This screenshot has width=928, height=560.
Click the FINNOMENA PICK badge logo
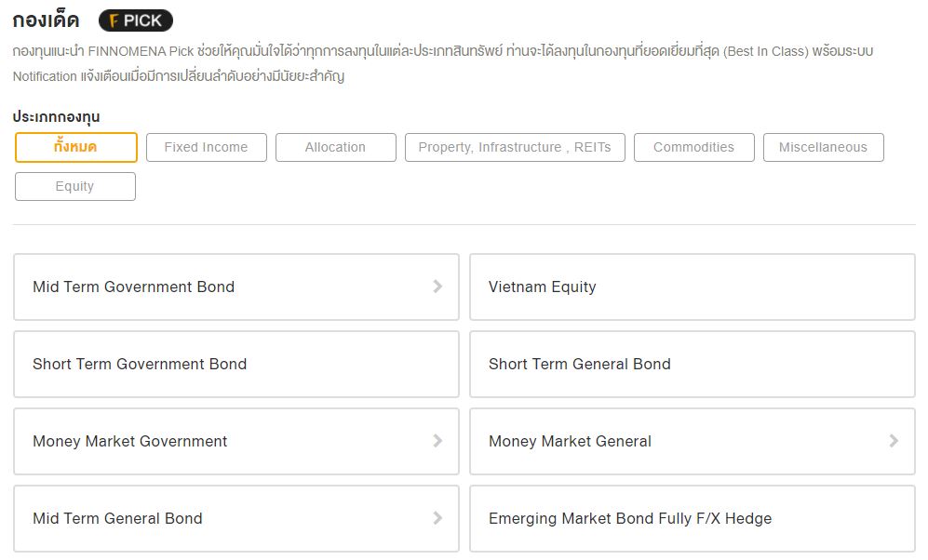tap(136, 20)
